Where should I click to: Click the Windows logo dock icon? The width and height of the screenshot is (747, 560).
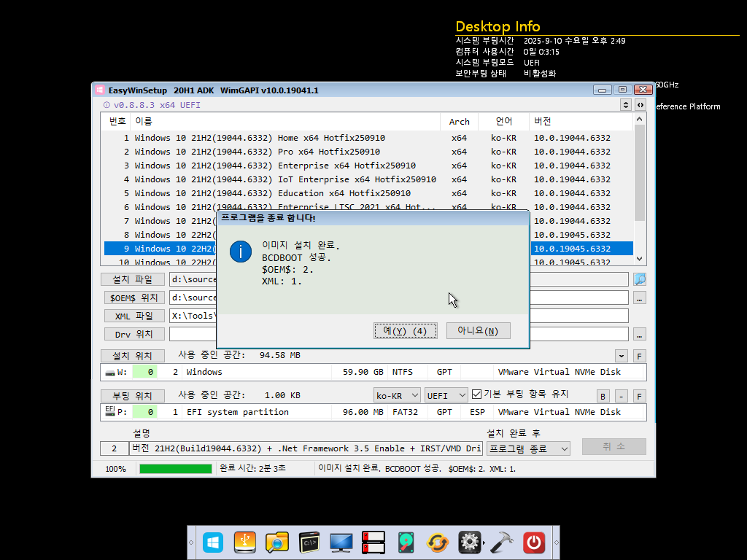pyautogui.click(x=212, y=542)
